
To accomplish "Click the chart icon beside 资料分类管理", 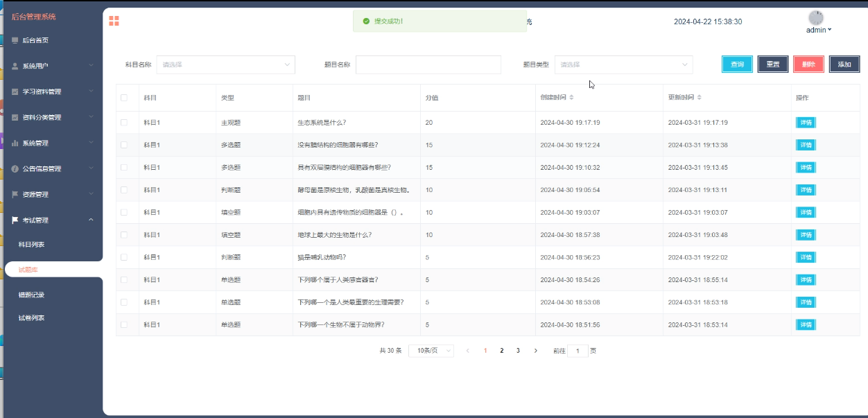I will [15, 117].
